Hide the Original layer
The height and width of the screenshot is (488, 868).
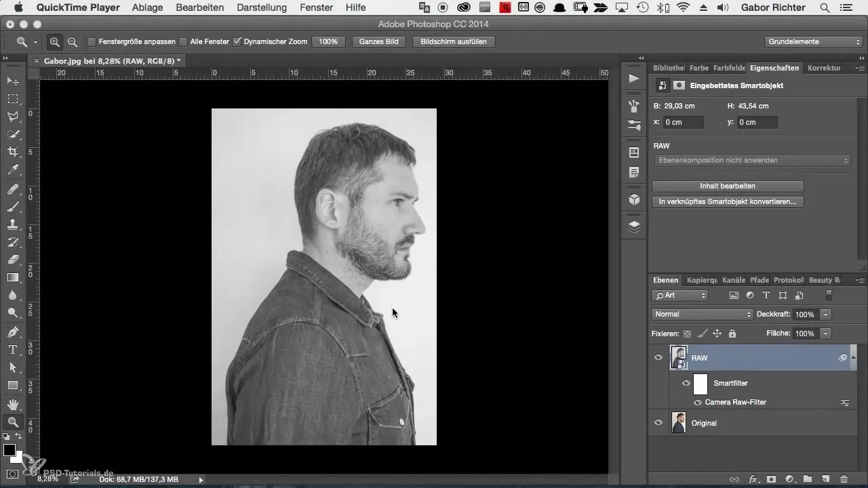click(658, 423)
